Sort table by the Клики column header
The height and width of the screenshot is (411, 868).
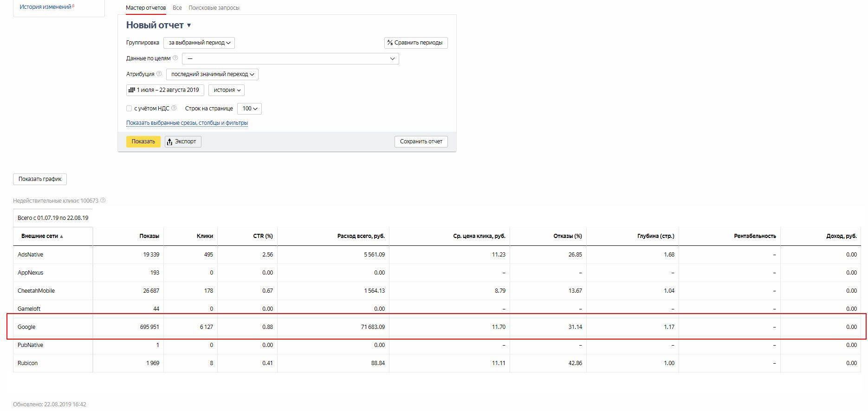204,236
